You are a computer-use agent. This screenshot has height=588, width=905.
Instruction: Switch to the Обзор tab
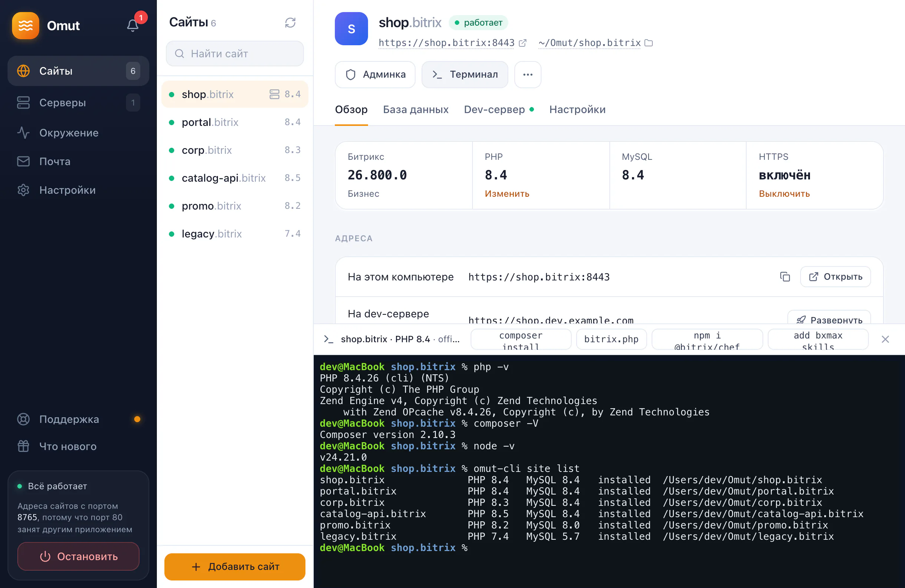pos(351,110)
